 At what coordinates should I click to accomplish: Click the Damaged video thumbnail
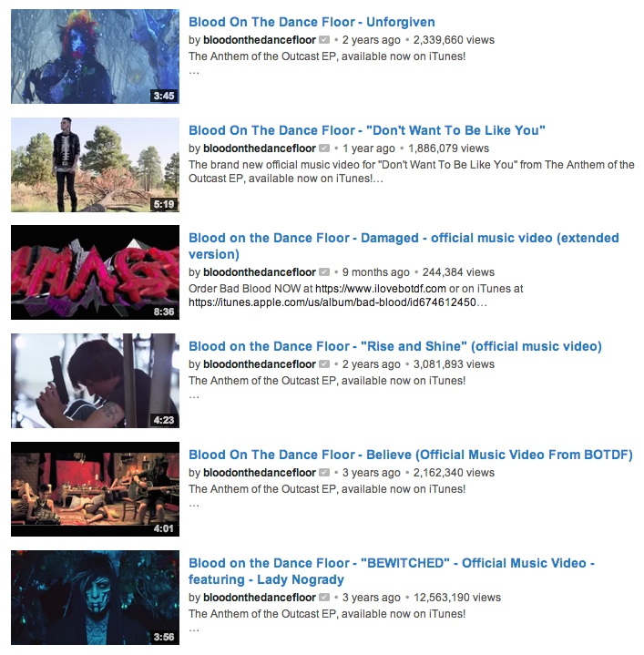(x=96, y=272)
